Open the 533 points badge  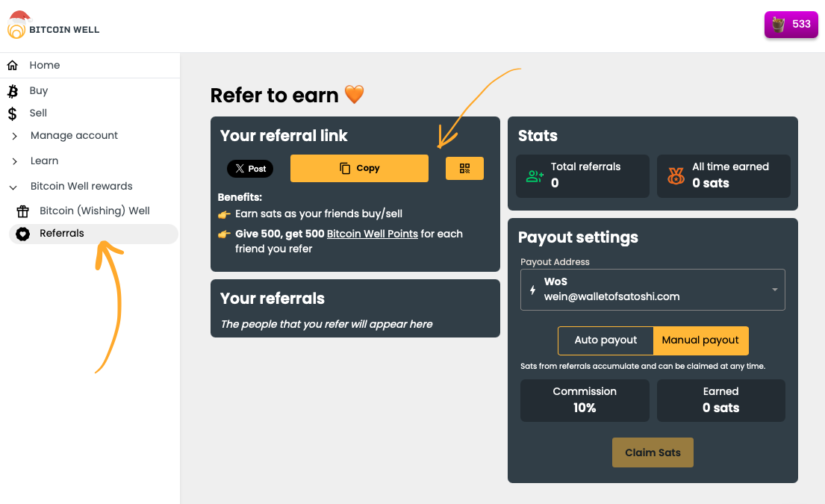791,25
